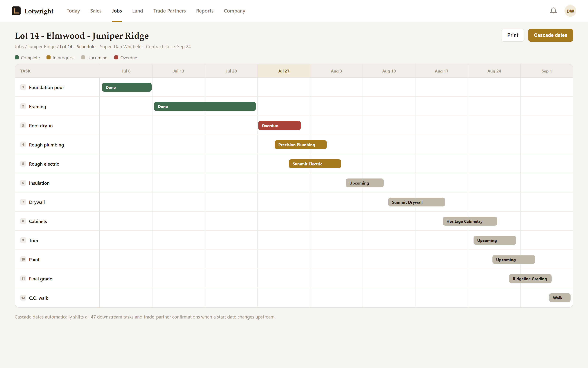588x368 pixels.
Task: Select the Summit Electric bar
Action: pos(315,164)
